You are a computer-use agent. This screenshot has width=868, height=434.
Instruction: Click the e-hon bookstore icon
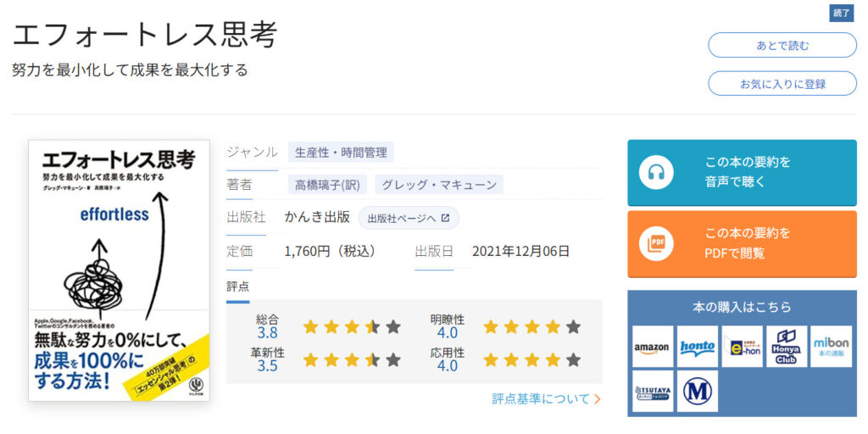coord(742,347)
